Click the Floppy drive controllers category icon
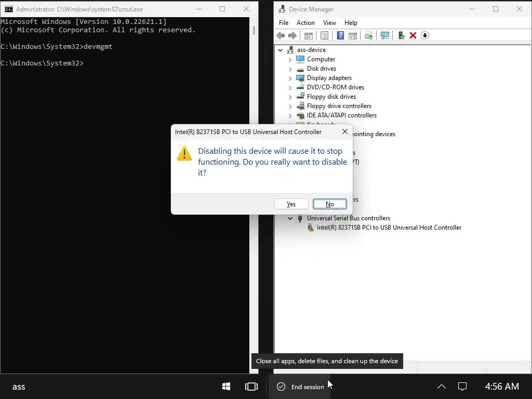 300,106
